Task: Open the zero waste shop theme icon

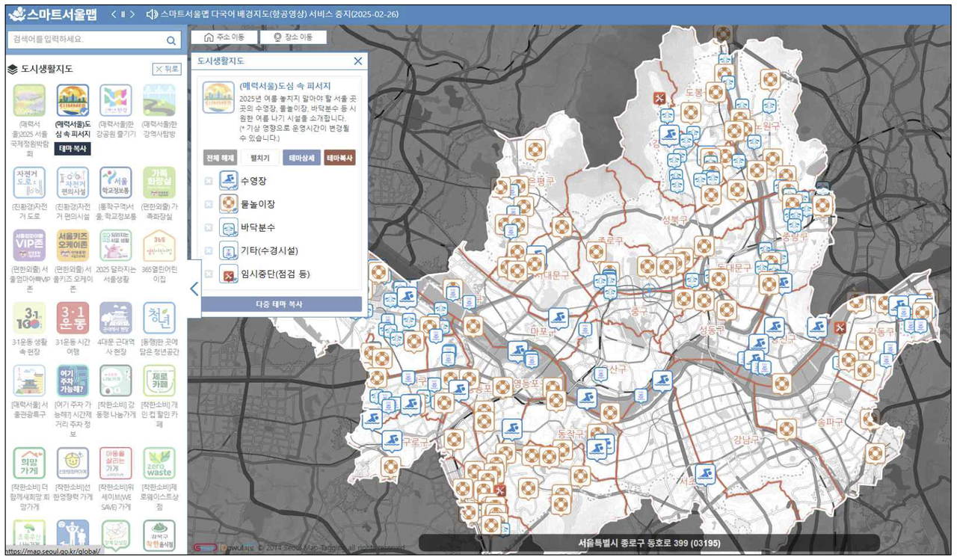Action: tap(159, 463)
